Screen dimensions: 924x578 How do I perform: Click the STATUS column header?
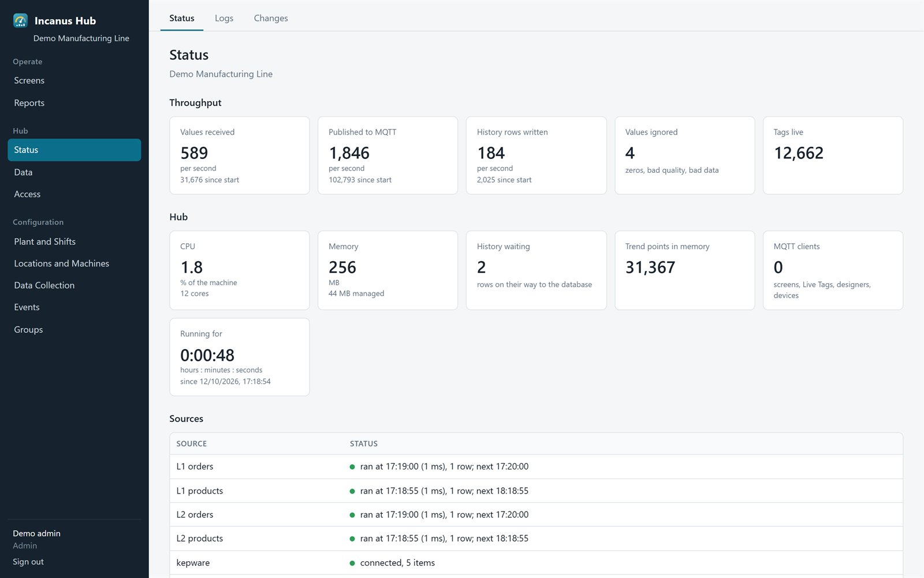[x=364, y=444]
